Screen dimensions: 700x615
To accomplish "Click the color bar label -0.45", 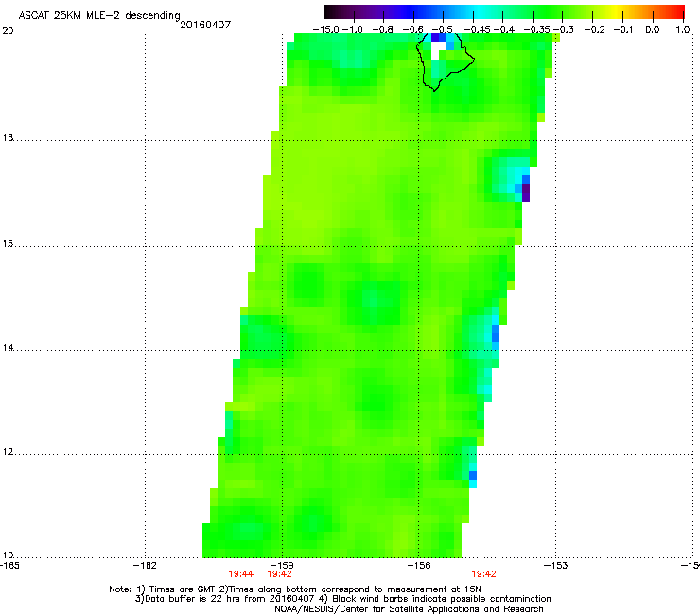I will 477,30.
